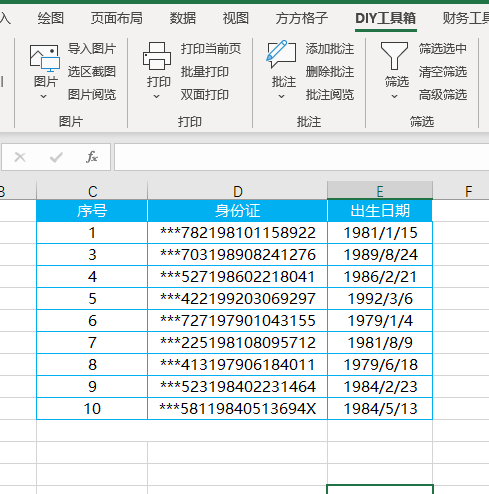Click 批量打印 button
This screenshot has height=494, width=489.
tap(205, 72)
